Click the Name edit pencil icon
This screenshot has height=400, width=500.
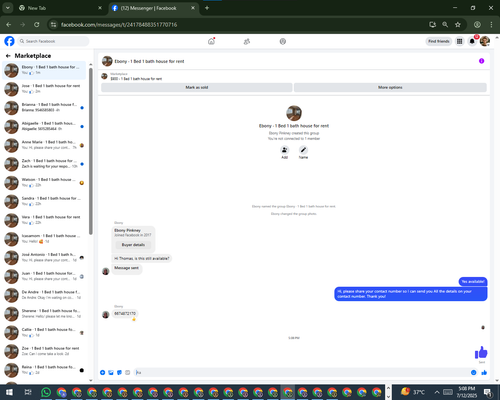coord(303,150)
